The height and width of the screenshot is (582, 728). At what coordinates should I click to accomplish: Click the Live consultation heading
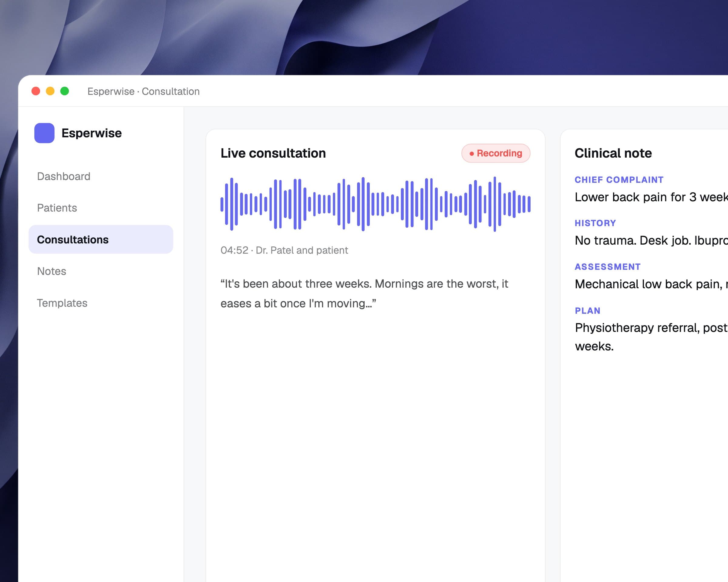tap(273, 153)
